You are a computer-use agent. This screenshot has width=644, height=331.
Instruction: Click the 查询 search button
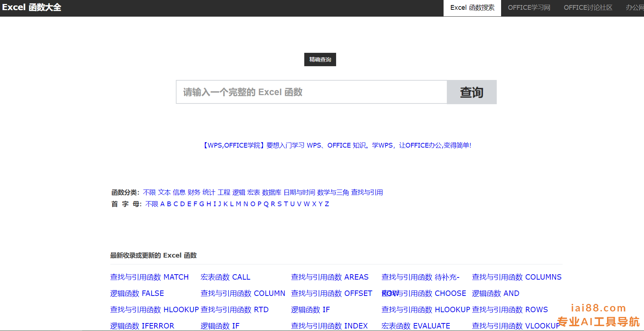(472, 92)
